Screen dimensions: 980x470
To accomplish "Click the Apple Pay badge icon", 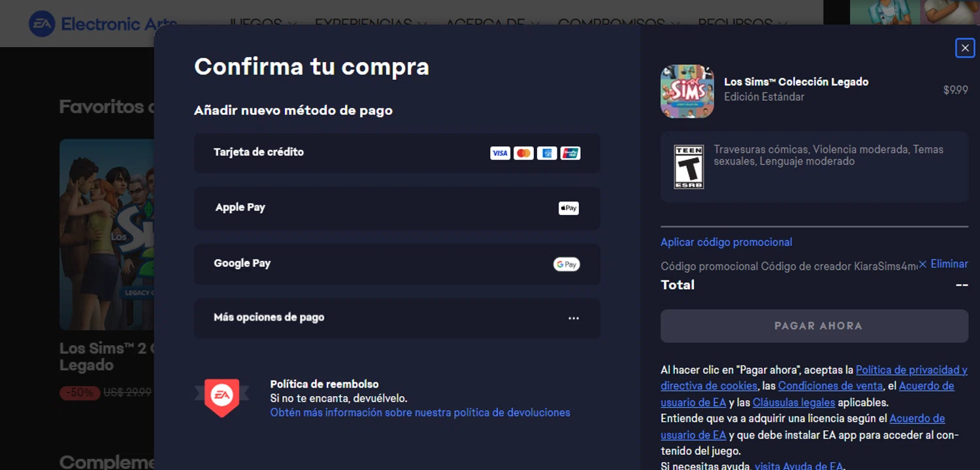I will pyautogui.click(x=568, y=209).
